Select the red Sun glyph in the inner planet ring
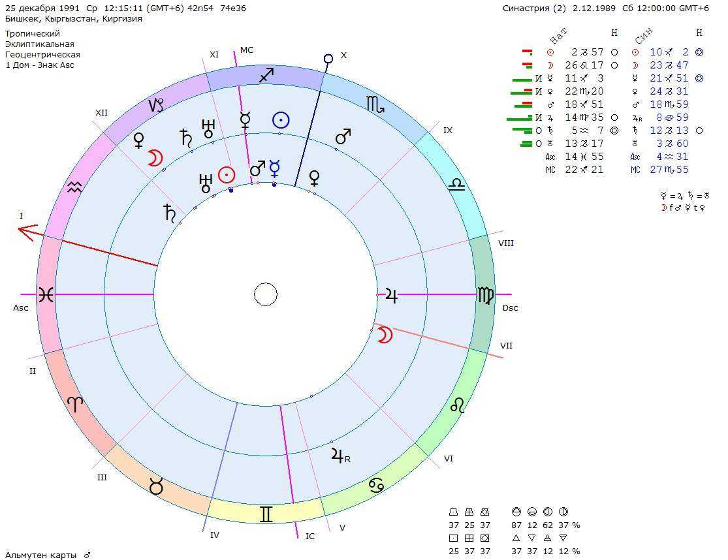The image size is (728, 560). [x=227, y=175]
